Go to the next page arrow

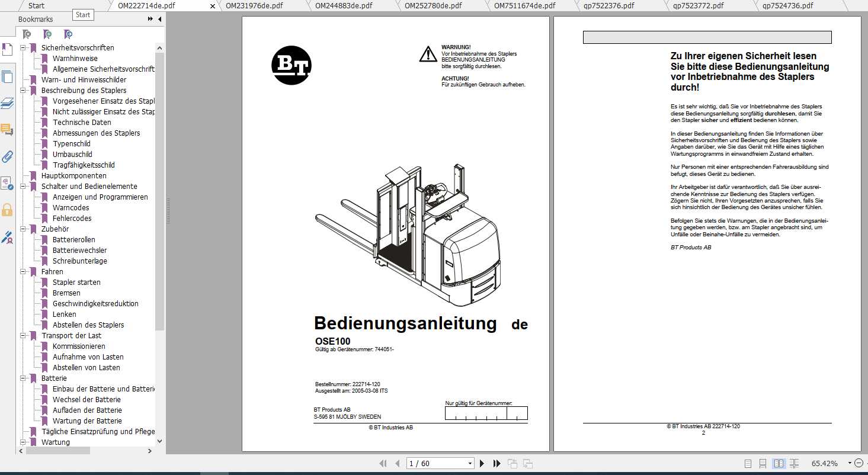coord(482,464)
